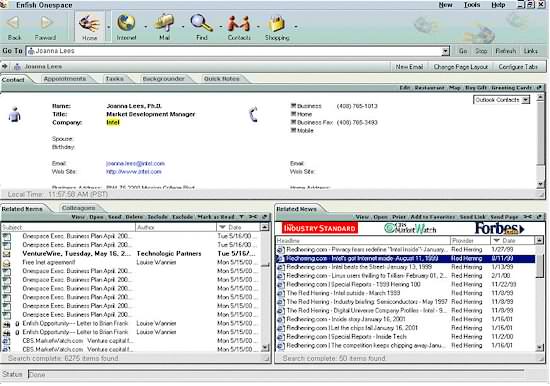Viewport: 550px width, 386px height.
Task: Open the Find magnifier icon
Action: pyautogui.click(x=201, y=22)
